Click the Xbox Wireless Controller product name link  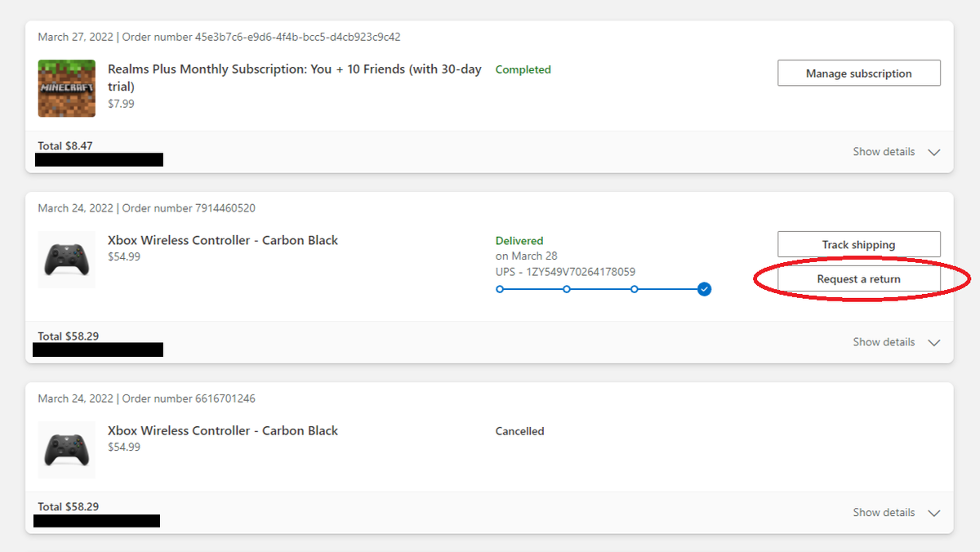(222, 240)
